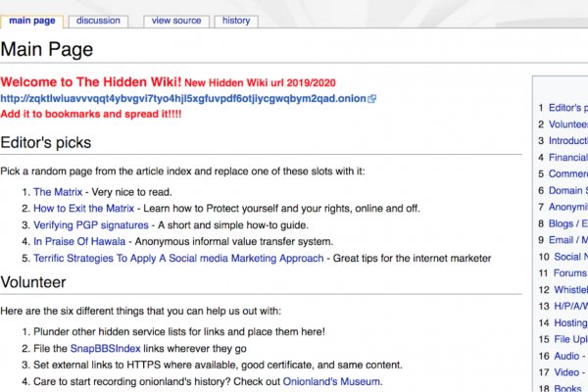Open the view source tab

pyautogui.click(x=176, y=21)
